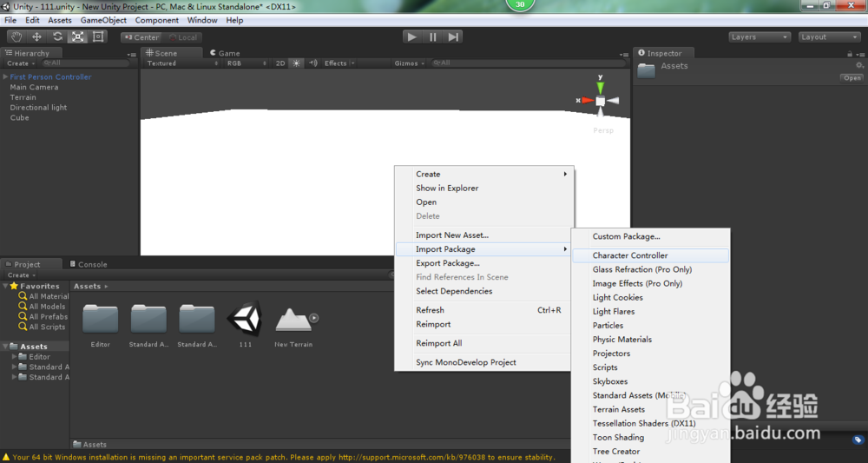This screenshot has height=463, width=868.
Task: Toggle 2D scene view mode
Action: pos(280,63)
